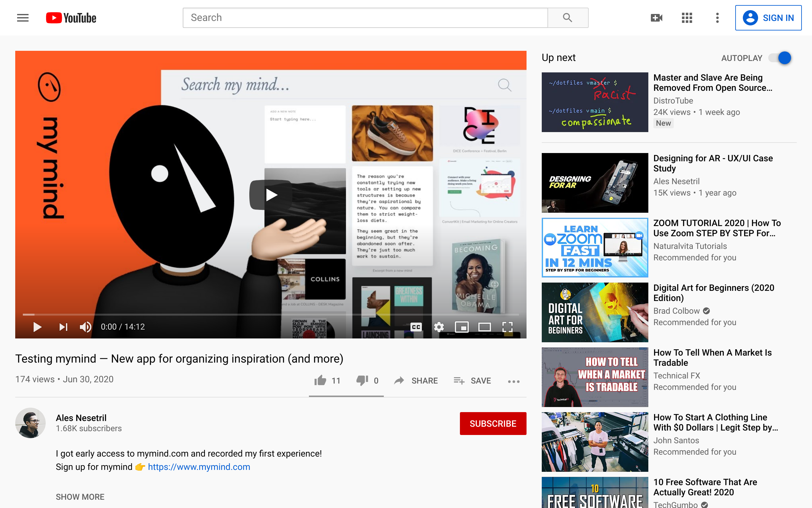
Task: Go to YouTube home via logo
Action: 71,18
